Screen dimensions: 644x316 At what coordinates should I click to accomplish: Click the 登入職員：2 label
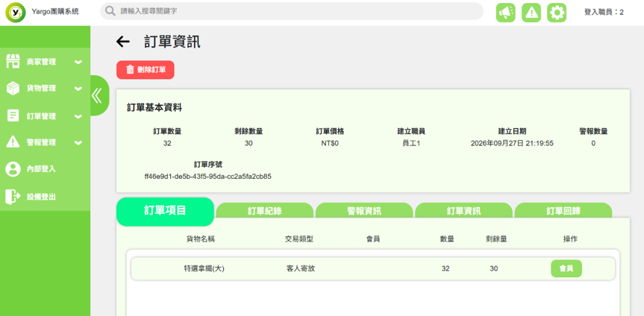click(x=604, y=13)
